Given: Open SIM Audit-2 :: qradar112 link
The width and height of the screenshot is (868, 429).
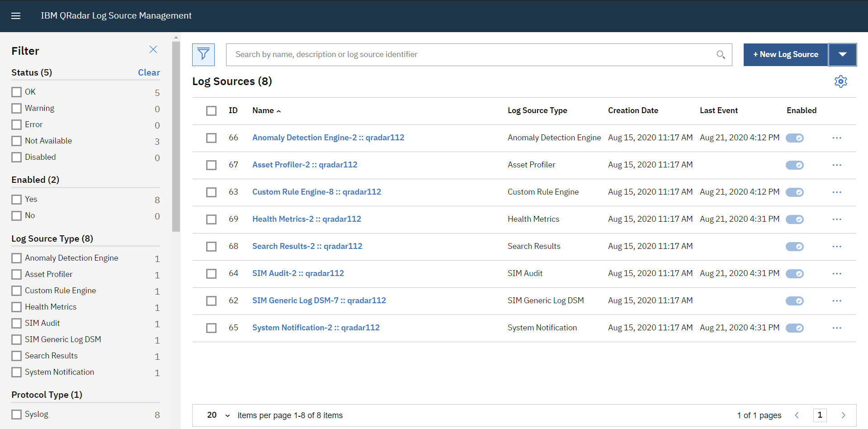Looking at the screenshot, I should [x=298, y=273].
